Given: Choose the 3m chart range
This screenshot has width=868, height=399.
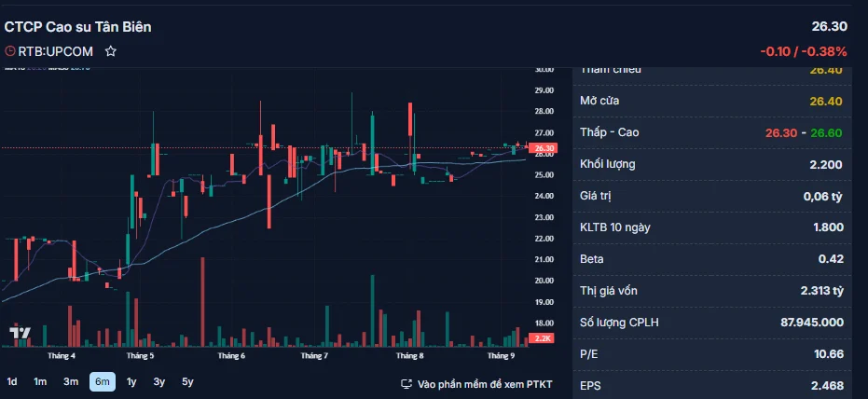Looking at the screenshot, I should 71,381.
